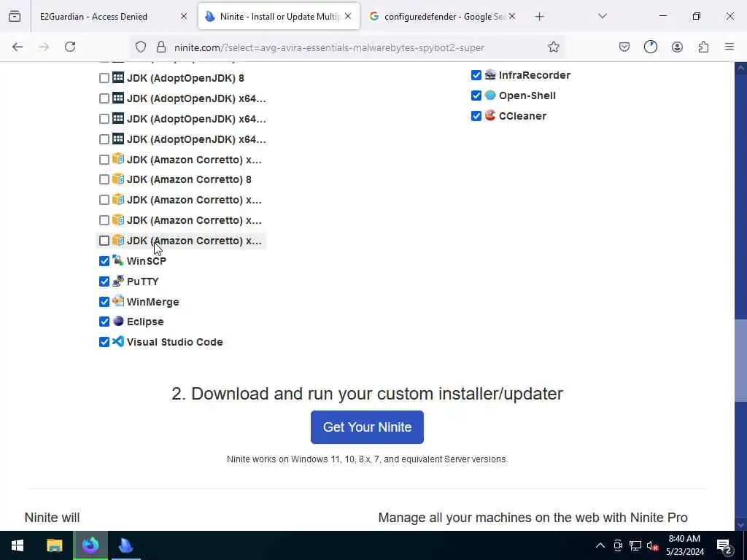Open a new tab with plus button
The width and height of the screenshot is (747, 560).
pos(539,17)
